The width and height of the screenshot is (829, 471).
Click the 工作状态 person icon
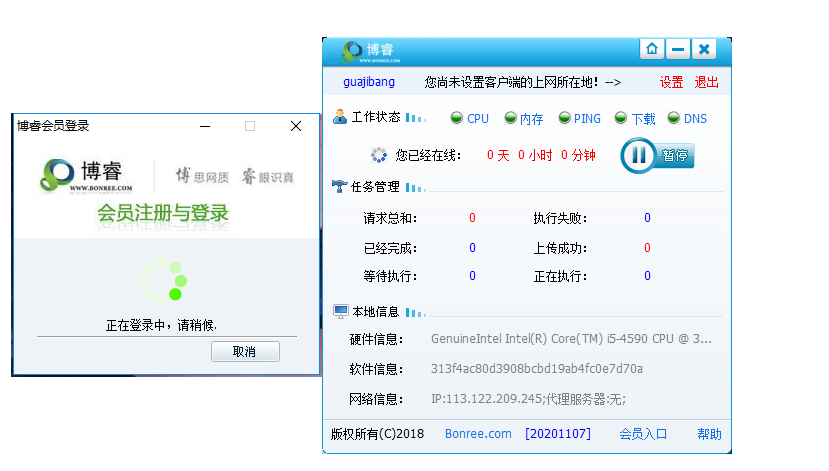coord(340,117)
